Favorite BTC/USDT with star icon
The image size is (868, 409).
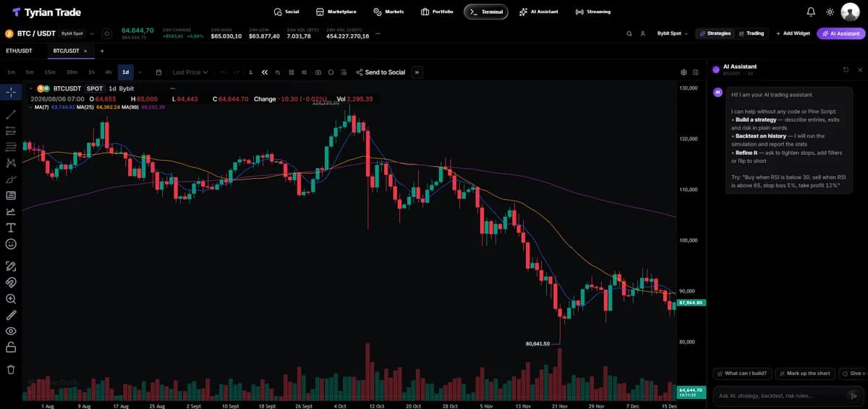(x=107, y=33)
